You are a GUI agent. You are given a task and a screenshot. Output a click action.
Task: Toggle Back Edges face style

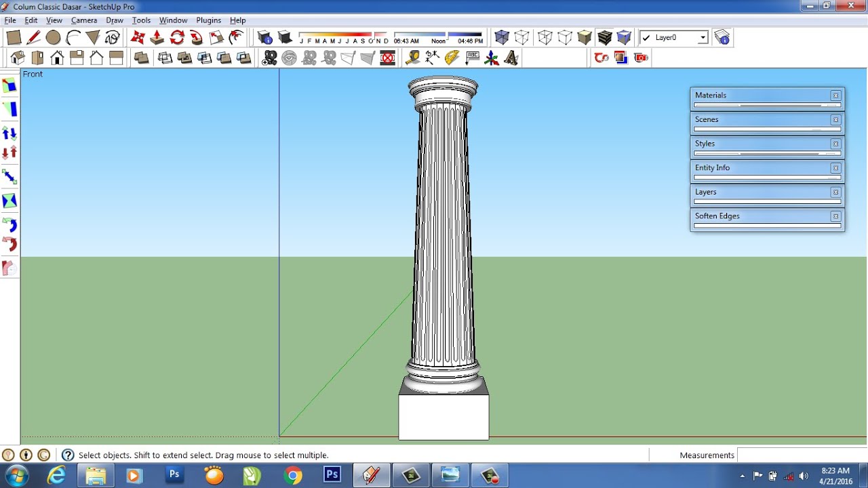pos(521,38)
